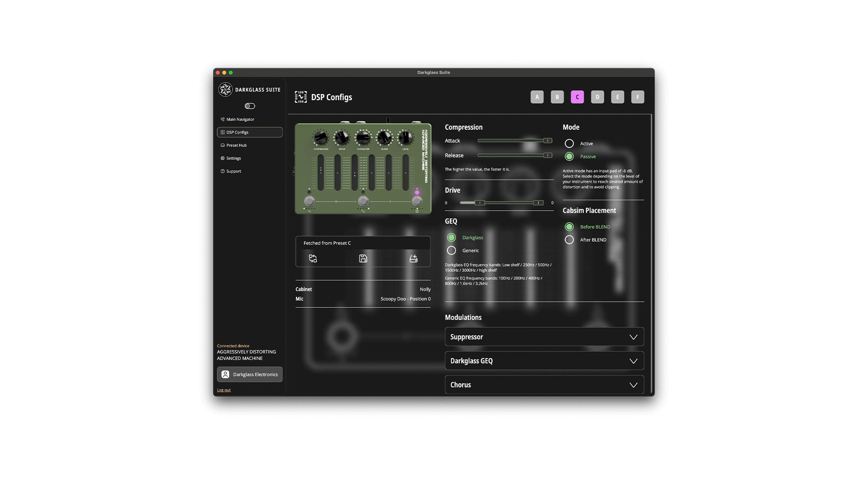This screenshot has width=868, height=477.
Task: Click the Character knob on the pedal
Action: click(363, 138)
